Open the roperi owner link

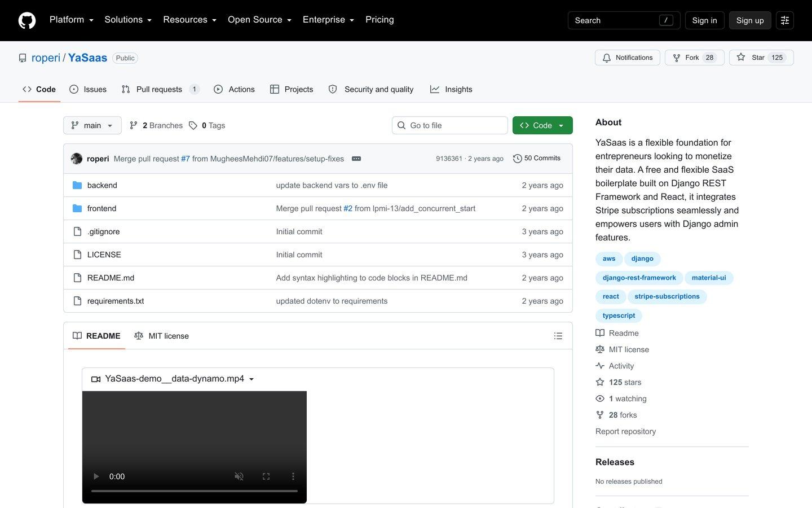pyautogui.click(x=46, y=58)
